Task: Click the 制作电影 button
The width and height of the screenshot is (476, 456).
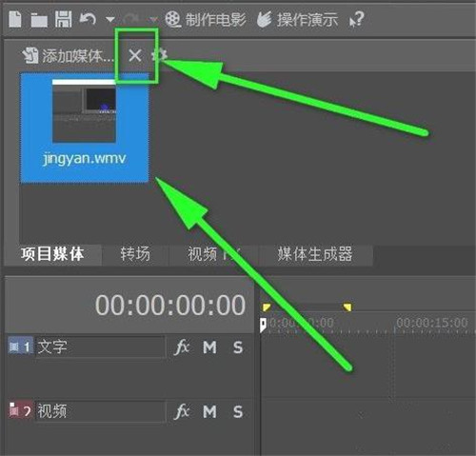Action: 206,19
